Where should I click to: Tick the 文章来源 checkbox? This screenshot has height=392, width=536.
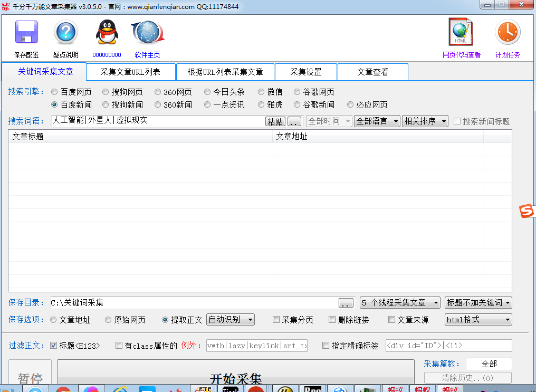[x=391, y=320]
